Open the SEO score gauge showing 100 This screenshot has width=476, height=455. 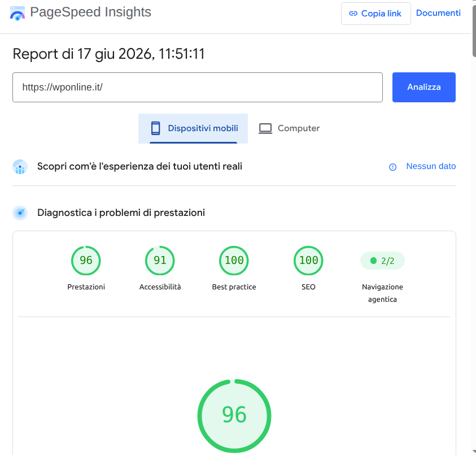pos(308,261)
